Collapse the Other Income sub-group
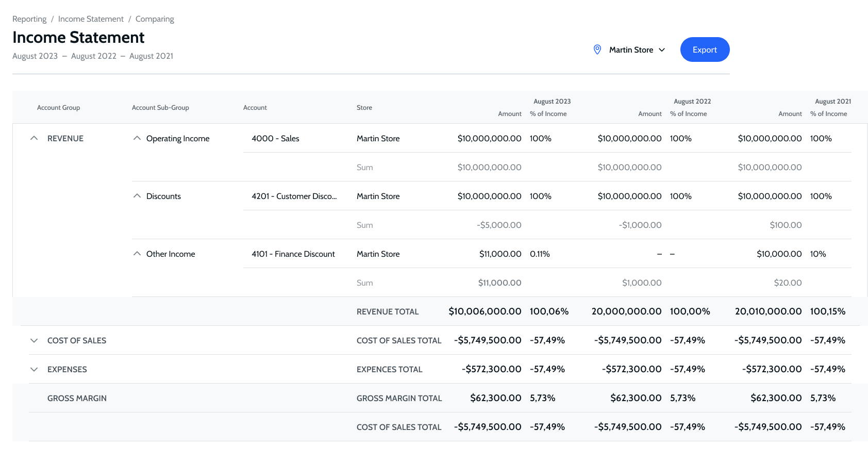The height and width of the screenshot is (464, 868). pos(137,254)
